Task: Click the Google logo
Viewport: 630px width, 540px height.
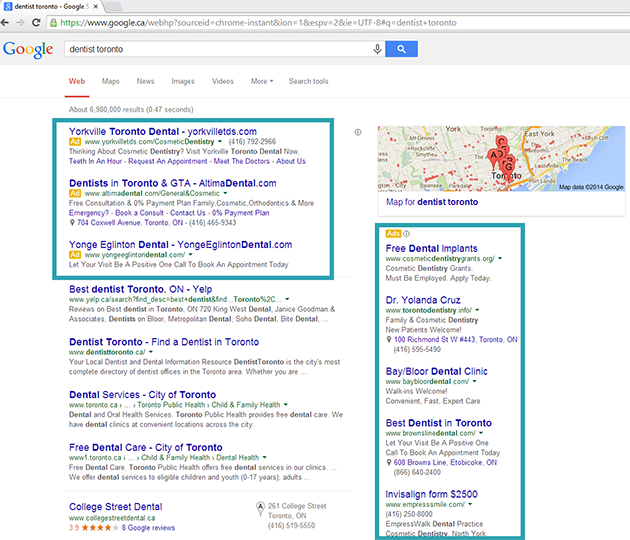Action: [x=28, y=49]
